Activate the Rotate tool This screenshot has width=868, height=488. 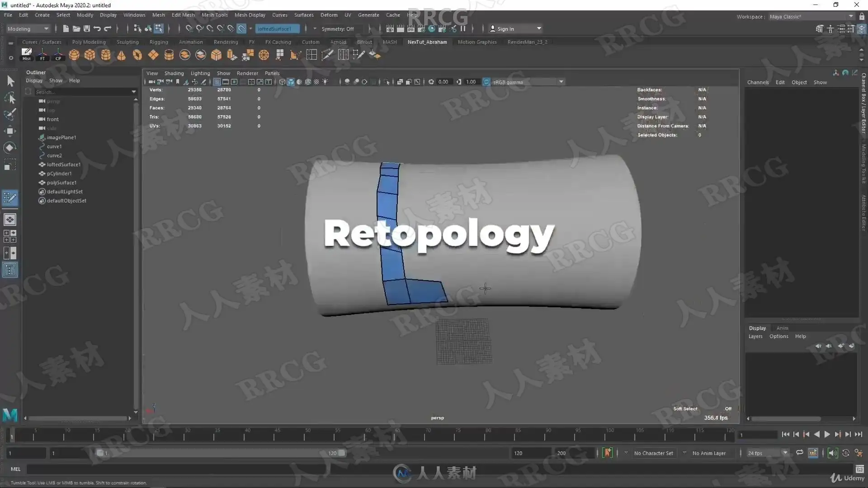10,148
